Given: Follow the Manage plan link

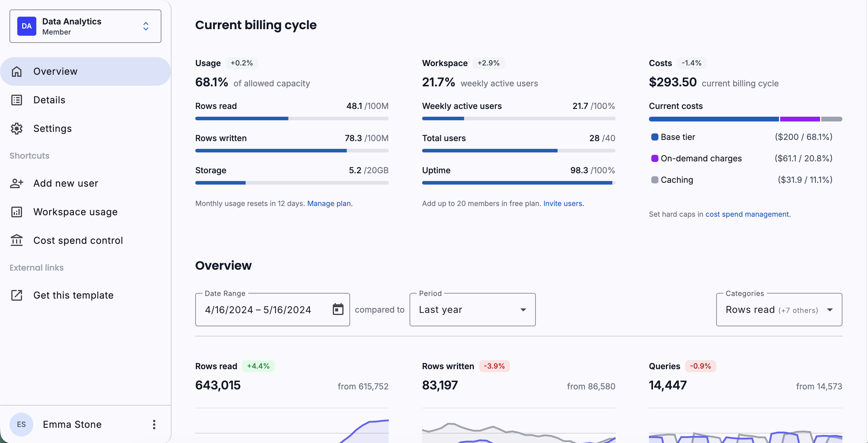Looking at the screenshot, I should click(x=329, y=203).
